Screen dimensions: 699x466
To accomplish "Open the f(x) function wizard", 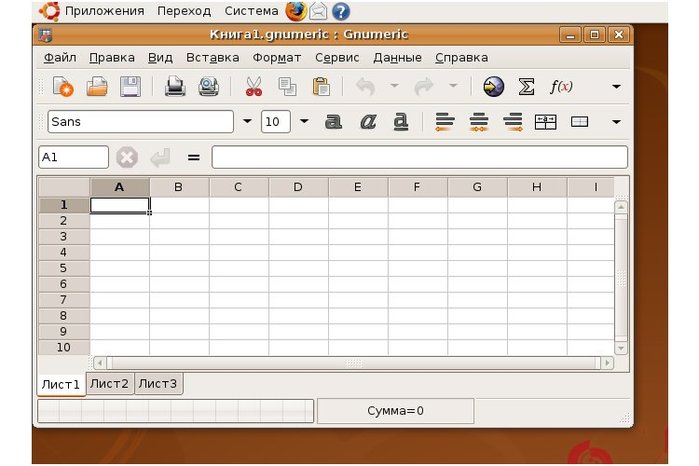I will [x=561, y=87].
